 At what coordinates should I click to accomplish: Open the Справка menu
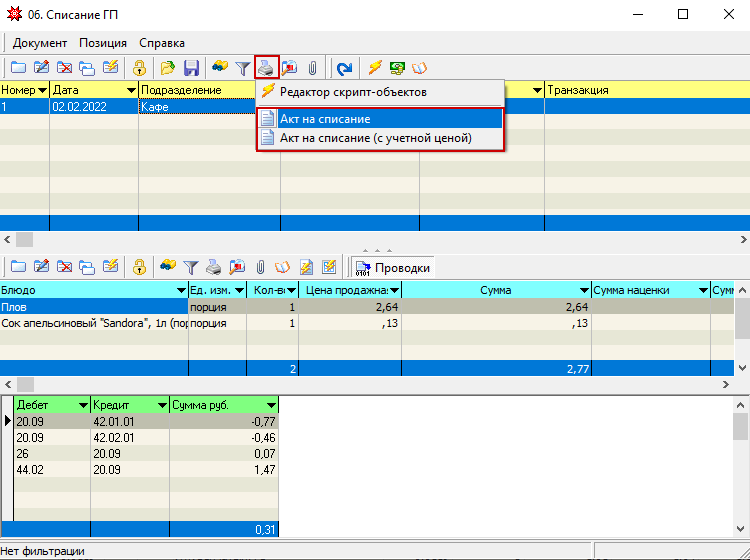(162, 43)
